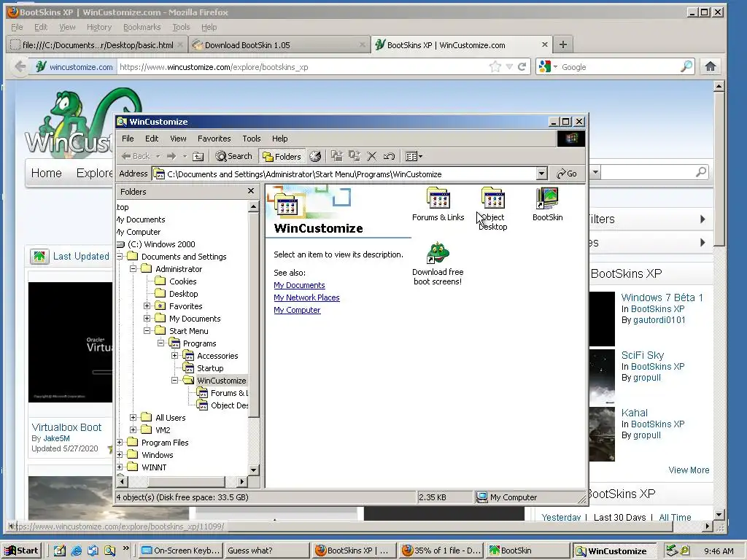
Task: Click the Move To toolbar icon
Action: click(337, 156)
